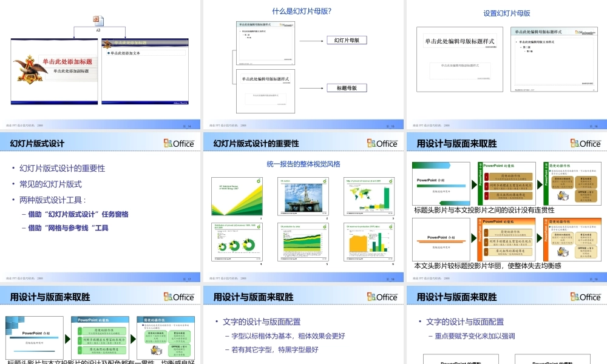Screen dimensions: 607x364
Task: Select the green PowerPoint 的優點 miniature
Action: tap(507, 184)
